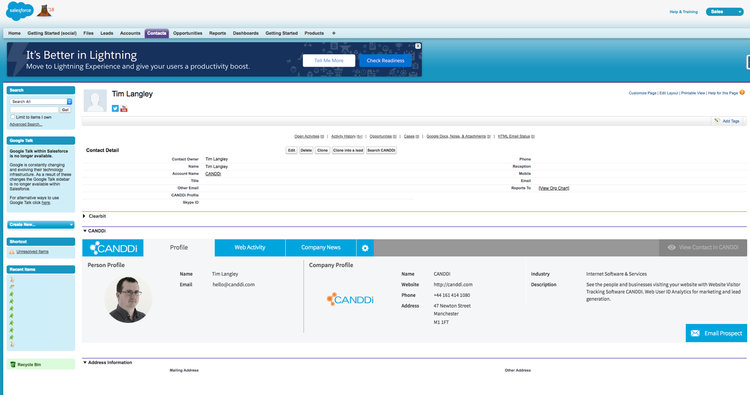
Task: Click the YouTube icon under Tim Langley
Action: point(124,109)
